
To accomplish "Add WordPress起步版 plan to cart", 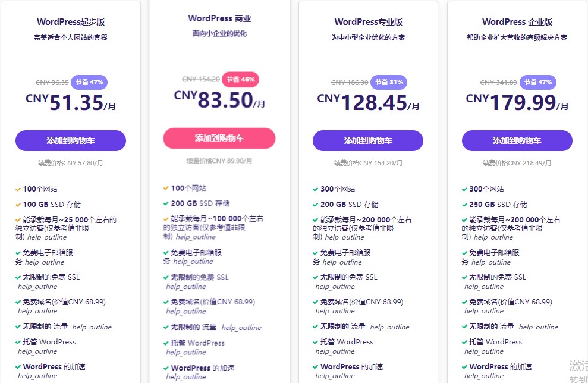I will pyautogui.click(x=71, y=141).
